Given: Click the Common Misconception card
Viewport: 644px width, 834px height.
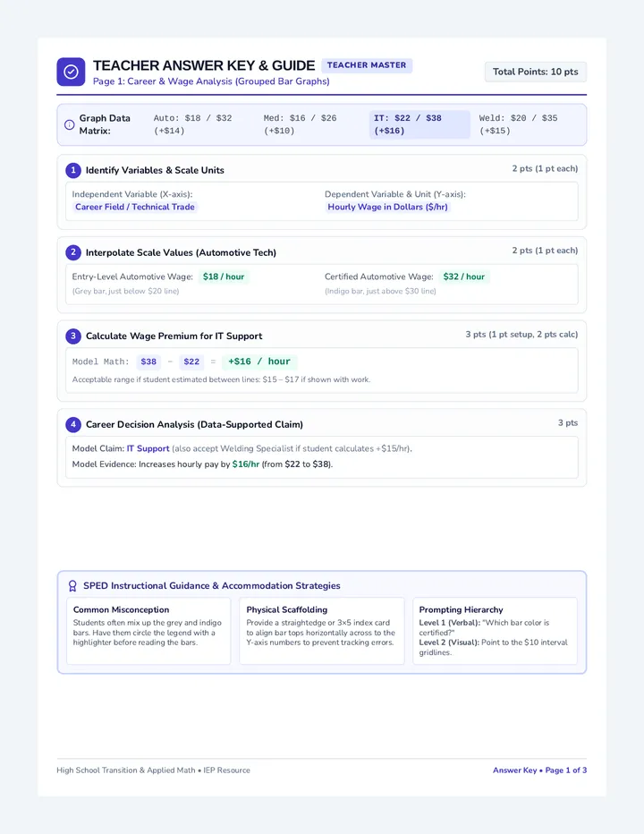Looking at the screenshot, I should [x=148, y=631].
